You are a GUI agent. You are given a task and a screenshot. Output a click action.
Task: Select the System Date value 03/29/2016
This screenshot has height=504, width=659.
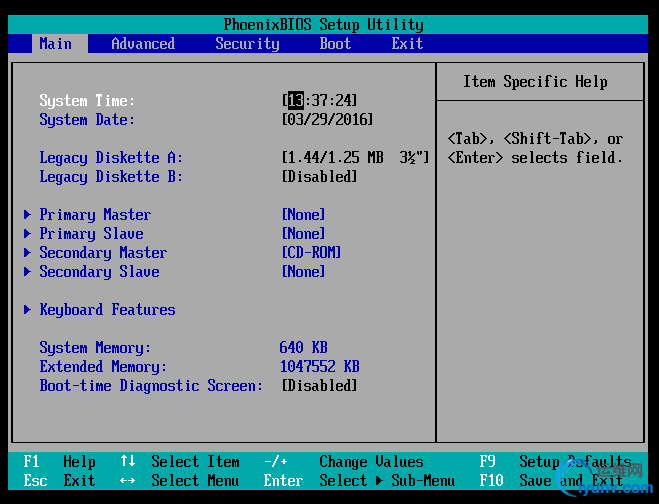click(x=327, y=119)
